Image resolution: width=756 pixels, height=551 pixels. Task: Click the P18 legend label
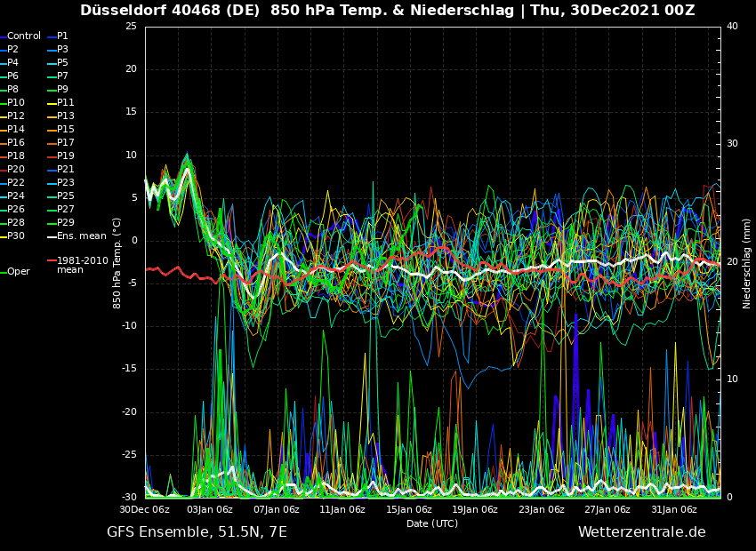[x=16, y=156]
